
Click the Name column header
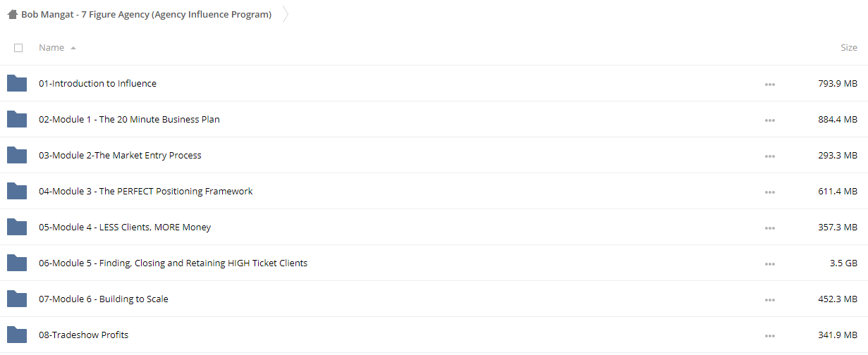pyautogui.click(x=51, y=48)
